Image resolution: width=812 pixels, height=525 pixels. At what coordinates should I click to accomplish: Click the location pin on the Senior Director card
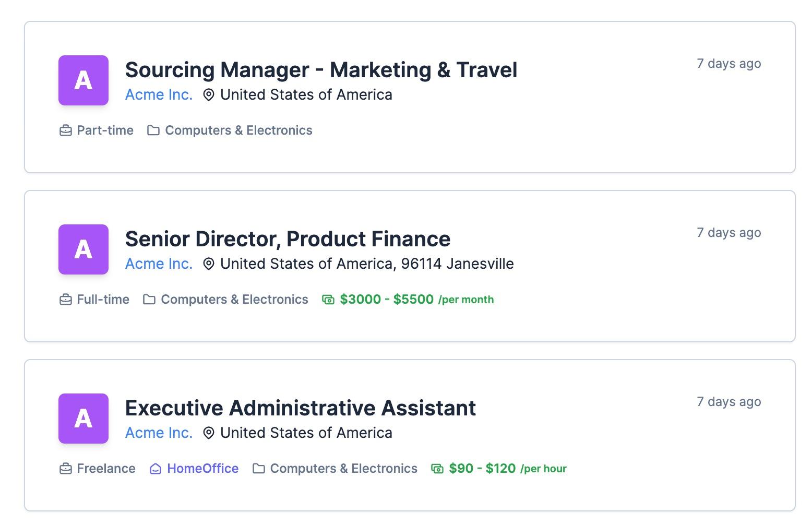click(x=208, y=264)
